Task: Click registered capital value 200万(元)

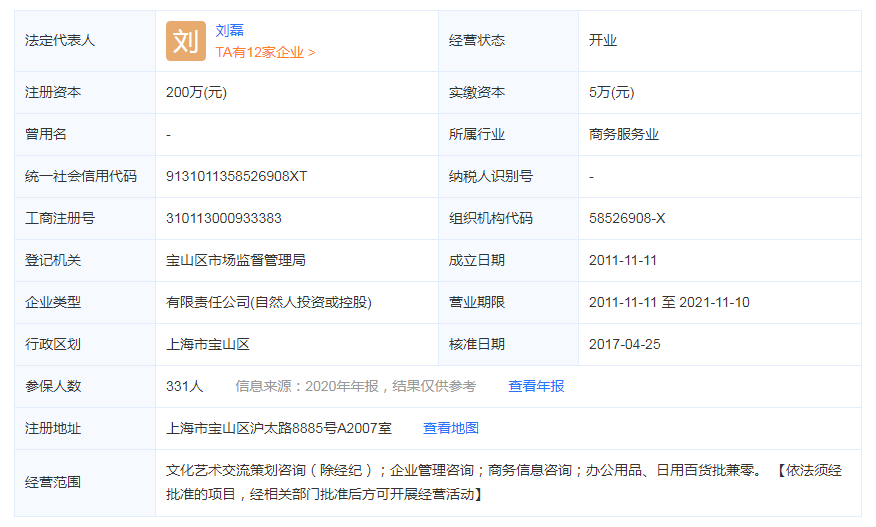Action: [197, 92]
